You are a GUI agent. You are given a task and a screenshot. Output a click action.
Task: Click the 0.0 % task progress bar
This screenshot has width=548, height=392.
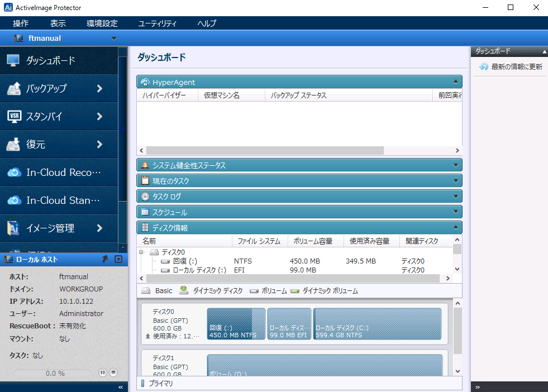pos(53,373)
